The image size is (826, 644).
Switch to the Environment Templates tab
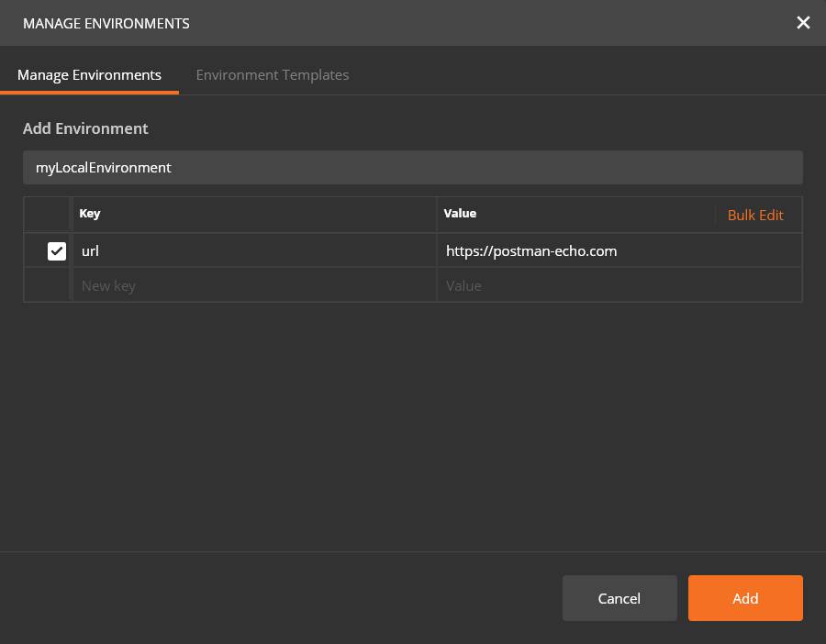coord(273,75)
